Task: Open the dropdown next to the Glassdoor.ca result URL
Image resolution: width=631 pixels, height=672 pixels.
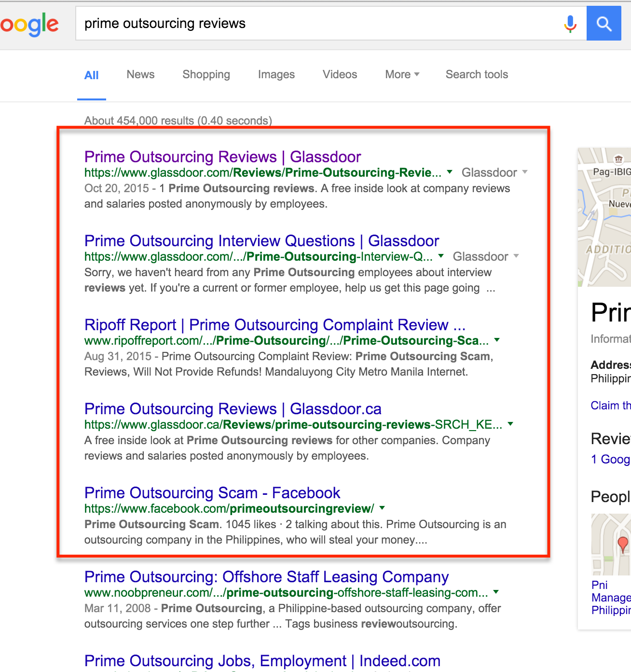Action: [511, 424]
